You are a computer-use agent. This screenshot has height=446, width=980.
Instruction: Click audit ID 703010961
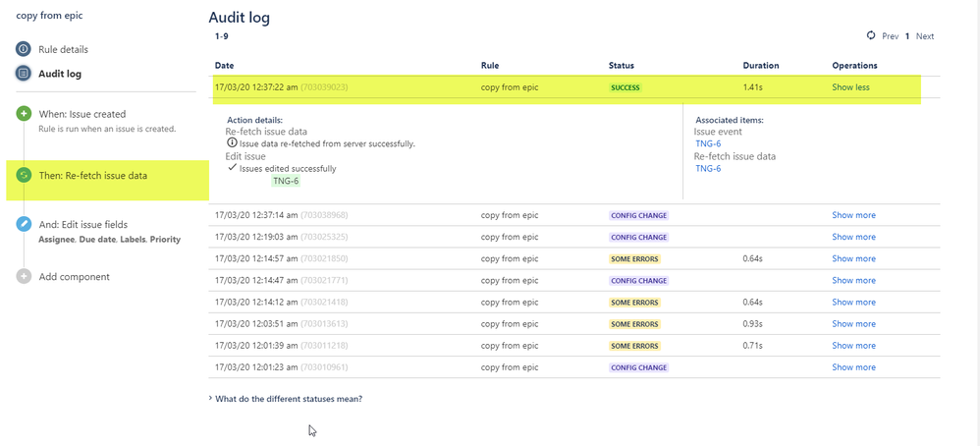[x=324, y=367]
